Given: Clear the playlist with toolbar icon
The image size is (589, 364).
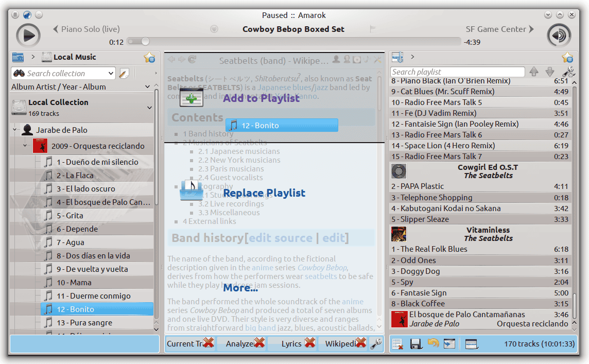Looking at the screenshot, I should [x=398, y=344].
